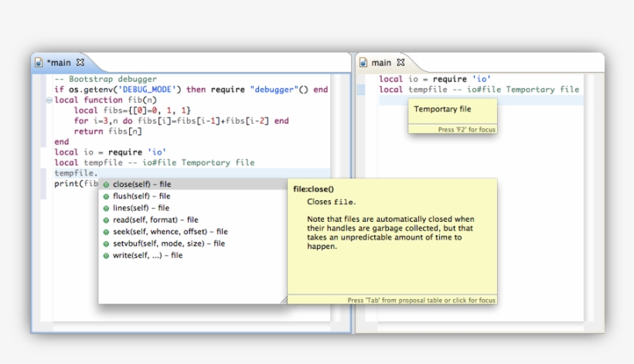Click file icon on right main tab
Viewport: 634px width, 364px height.
[363, 63]
